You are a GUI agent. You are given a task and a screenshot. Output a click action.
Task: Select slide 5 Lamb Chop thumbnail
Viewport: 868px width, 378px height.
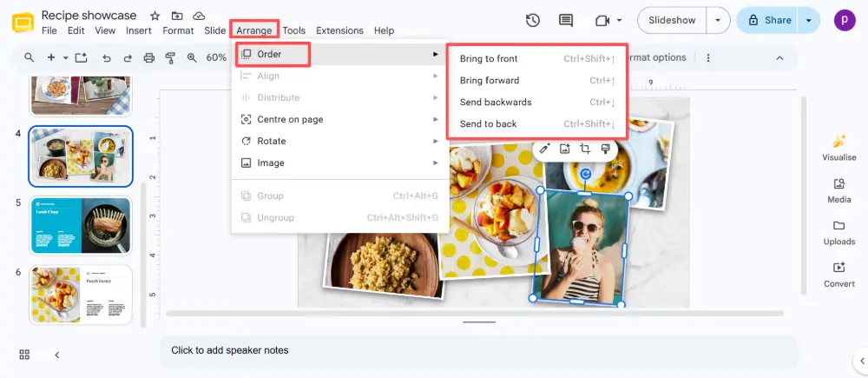[81, 226]
